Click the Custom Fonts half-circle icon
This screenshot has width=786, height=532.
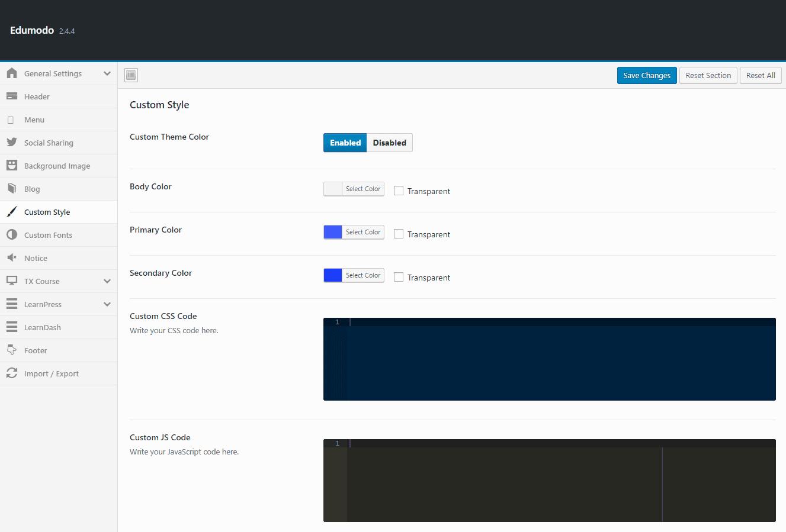[12, 235]
